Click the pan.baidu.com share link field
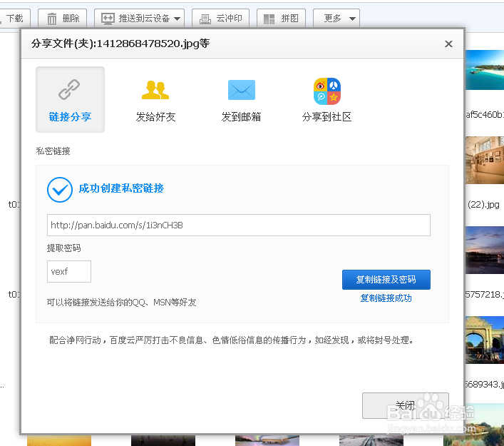 click(239, 225)
